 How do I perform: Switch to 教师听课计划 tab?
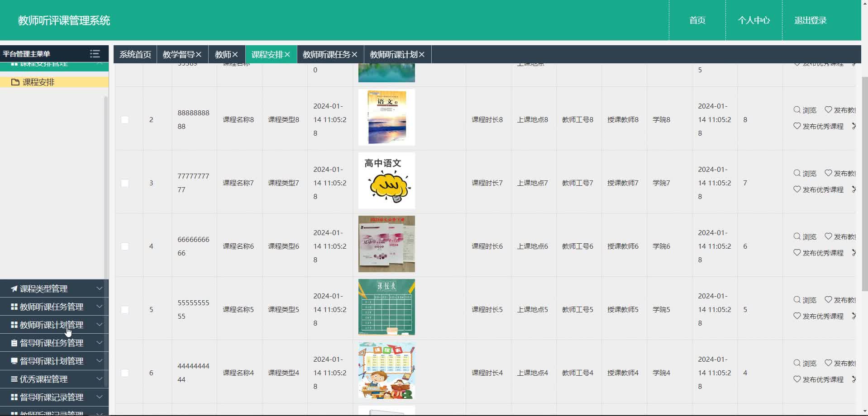tap(394, 54)
